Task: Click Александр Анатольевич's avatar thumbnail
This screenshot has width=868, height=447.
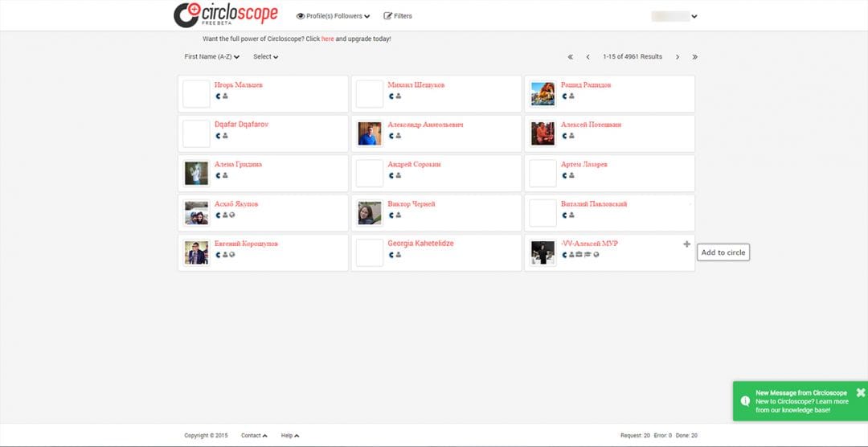Action: pyautogui.click(x=369, y=133)
